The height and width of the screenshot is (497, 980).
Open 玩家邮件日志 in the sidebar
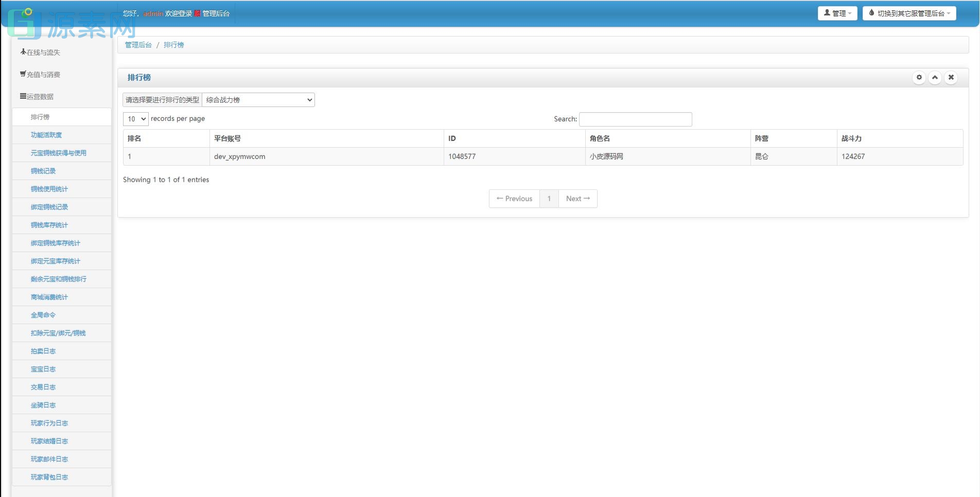(49, 459)
